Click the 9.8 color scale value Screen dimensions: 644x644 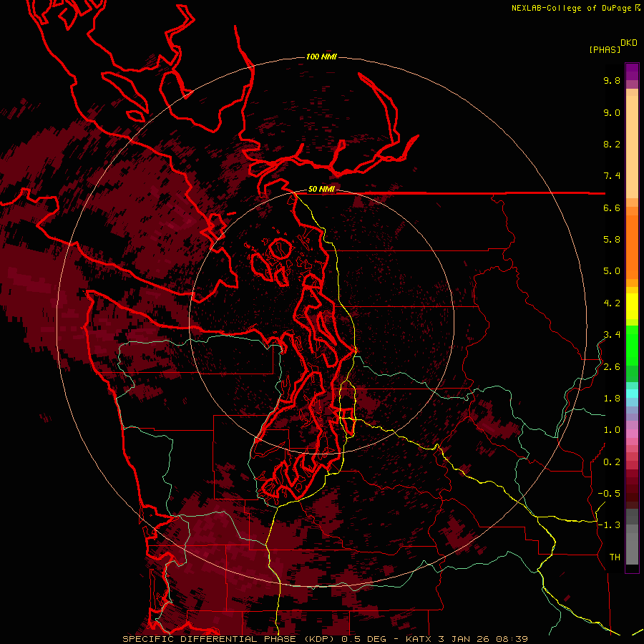[x=612, y=80]
